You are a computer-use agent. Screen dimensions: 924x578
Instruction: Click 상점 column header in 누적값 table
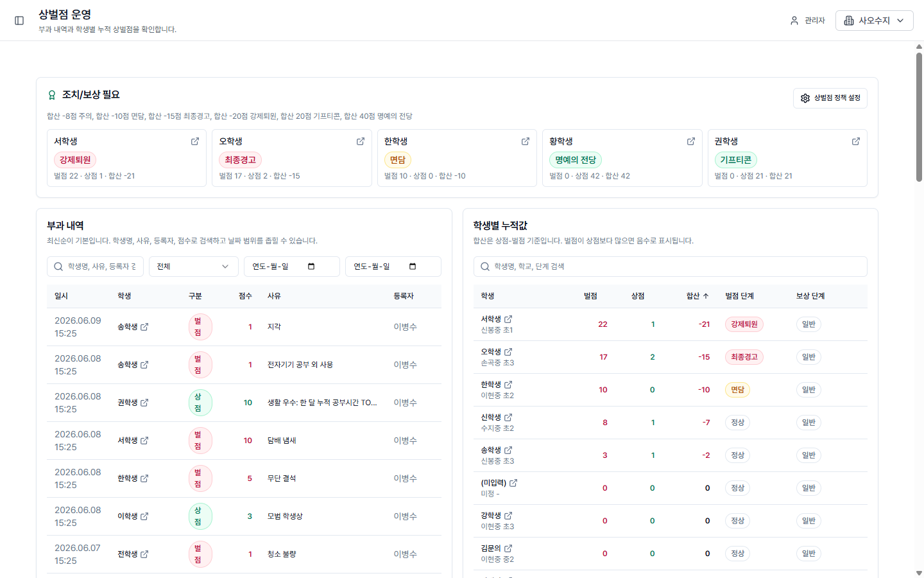point(638,296)
